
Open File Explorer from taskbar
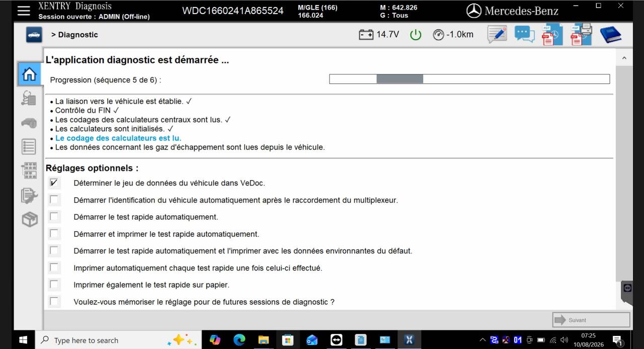(263, 340)
